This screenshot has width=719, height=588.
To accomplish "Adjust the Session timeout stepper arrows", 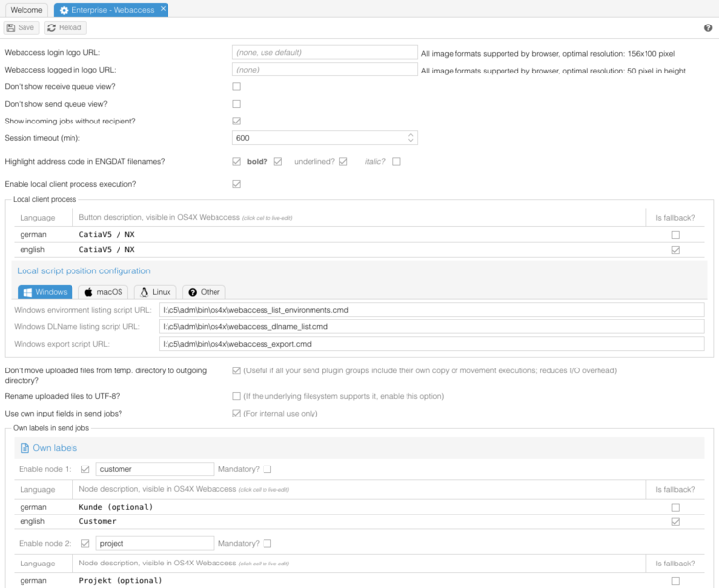I will click(x=411, y=138).
